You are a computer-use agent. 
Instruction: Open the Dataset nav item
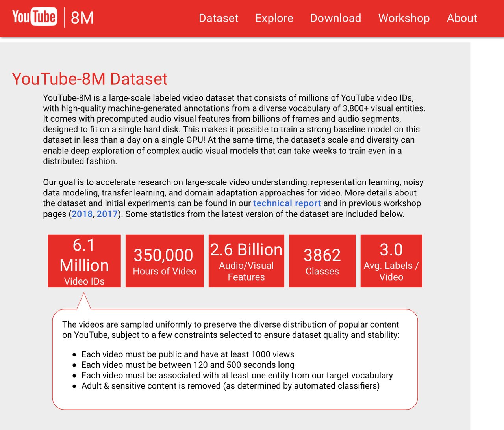pos(219,18)
